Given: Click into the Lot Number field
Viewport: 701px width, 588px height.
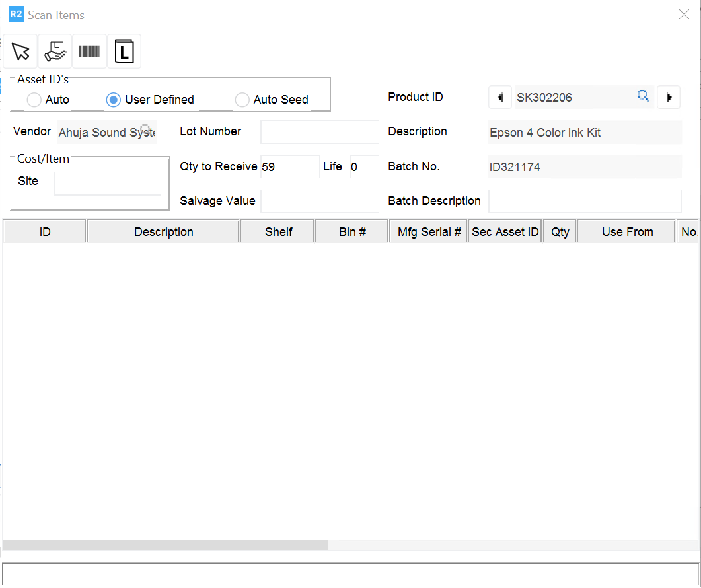Looking at the screenshot, I should pos(320,132).
